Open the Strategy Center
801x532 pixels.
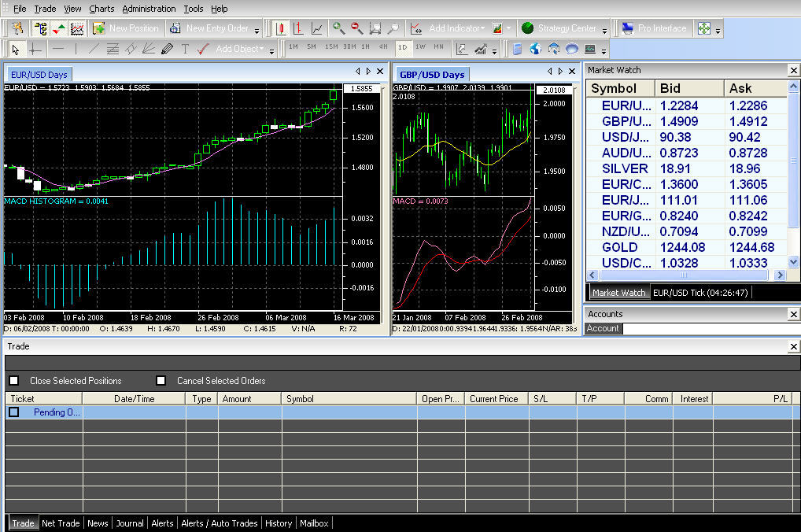click(567, 28)
